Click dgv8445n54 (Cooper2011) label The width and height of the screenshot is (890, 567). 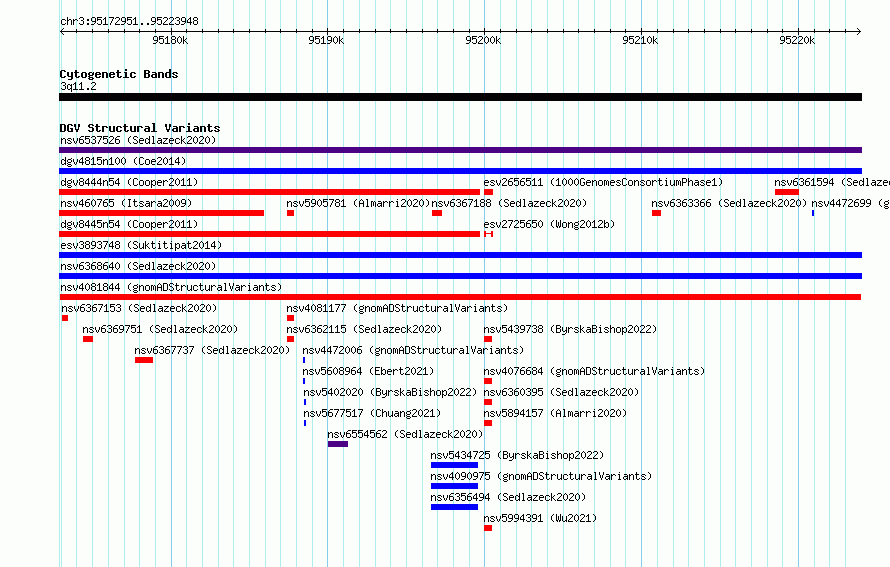click(x=129, y=224)
